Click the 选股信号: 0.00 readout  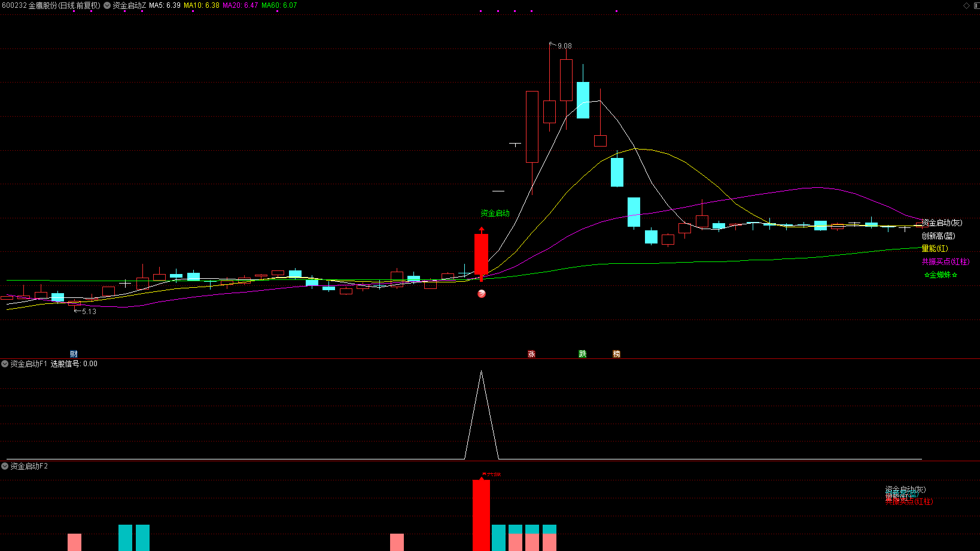pyautogui.click(x=74, y=364)
